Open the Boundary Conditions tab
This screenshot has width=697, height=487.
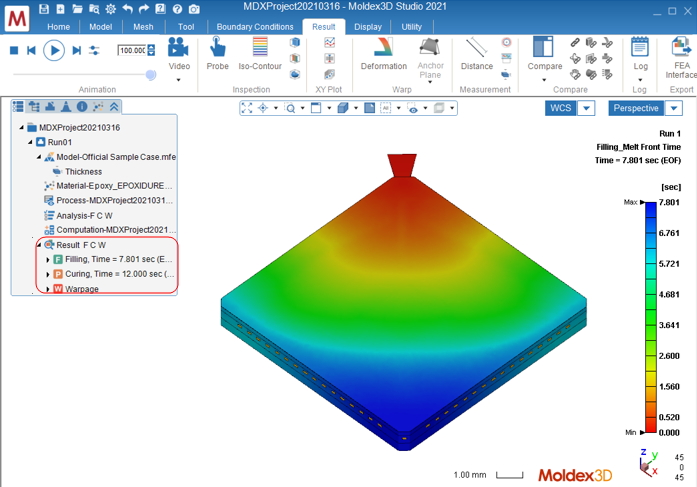point(255,27)
